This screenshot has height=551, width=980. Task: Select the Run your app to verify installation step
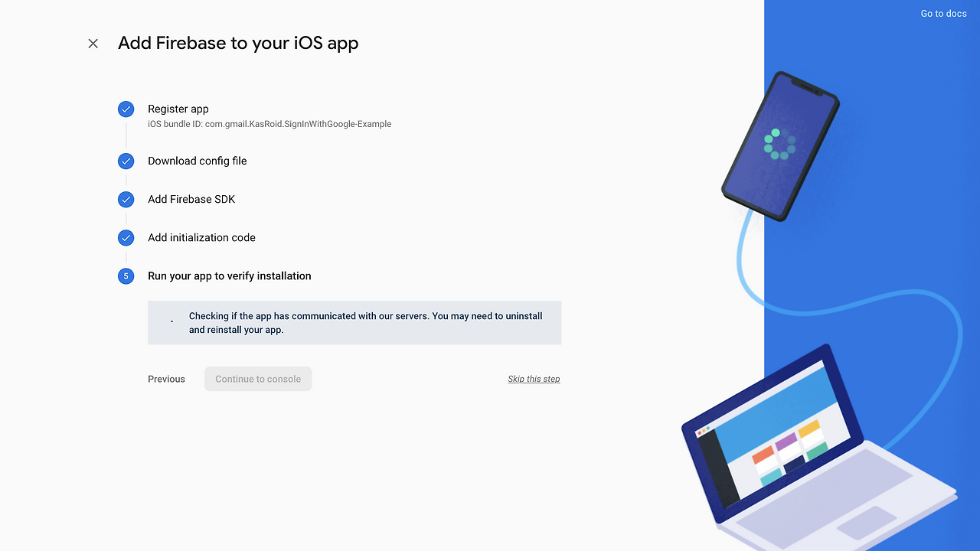(230, 275)
